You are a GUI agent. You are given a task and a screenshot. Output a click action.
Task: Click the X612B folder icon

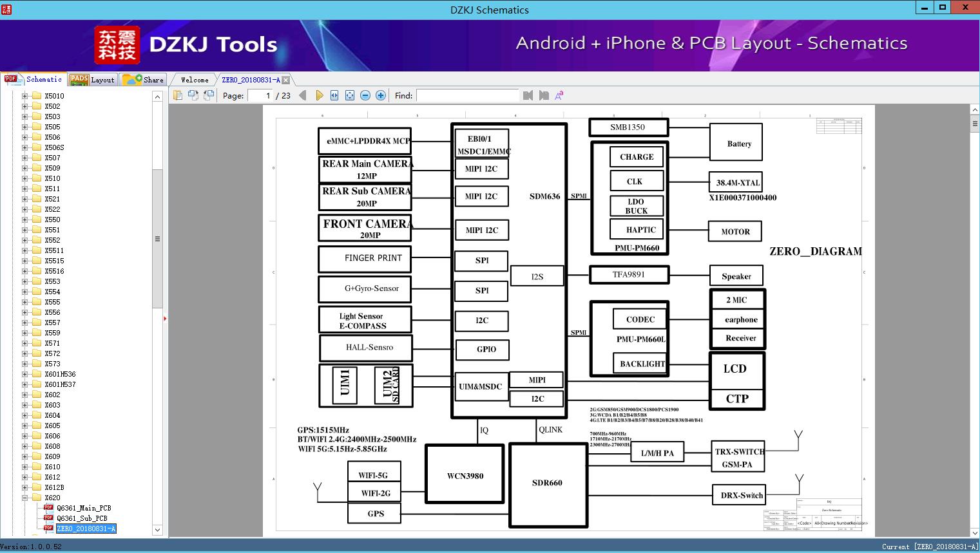37,487
